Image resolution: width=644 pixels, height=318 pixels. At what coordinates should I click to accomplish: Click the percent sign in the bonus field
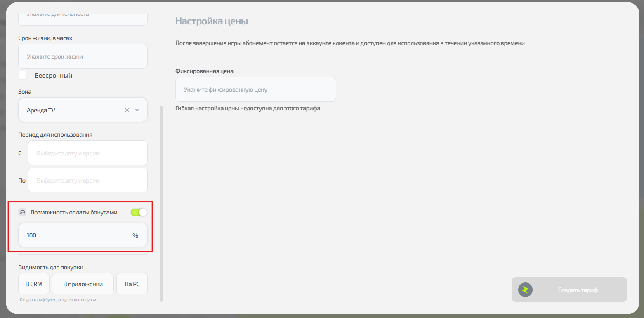(x=135, y=235)
